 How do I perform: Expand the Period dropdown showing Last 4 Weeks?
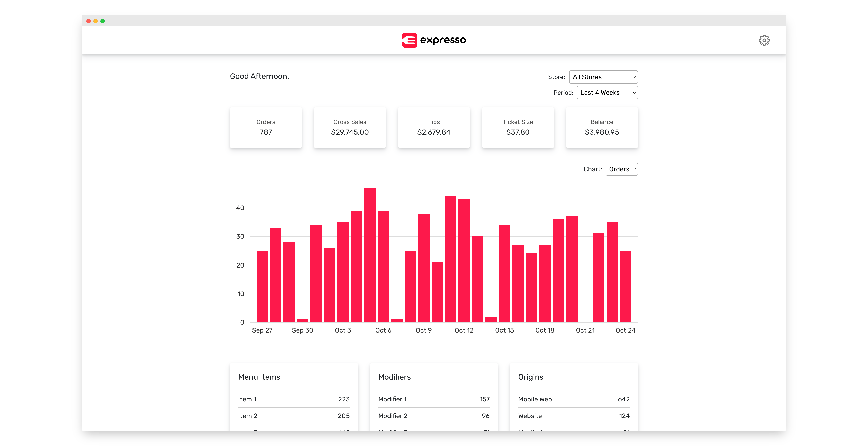click(x=607, y=93)
